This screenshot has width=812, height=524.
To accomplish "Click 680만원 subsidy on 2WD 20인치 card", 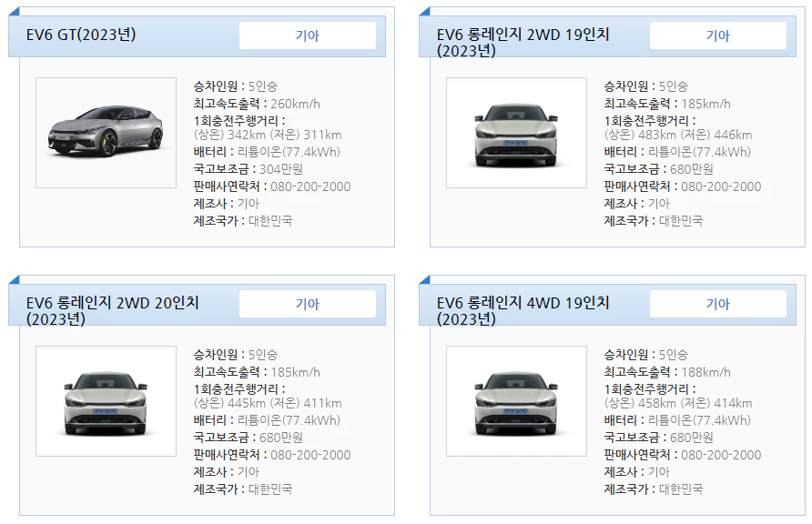I will pos(281,438).
